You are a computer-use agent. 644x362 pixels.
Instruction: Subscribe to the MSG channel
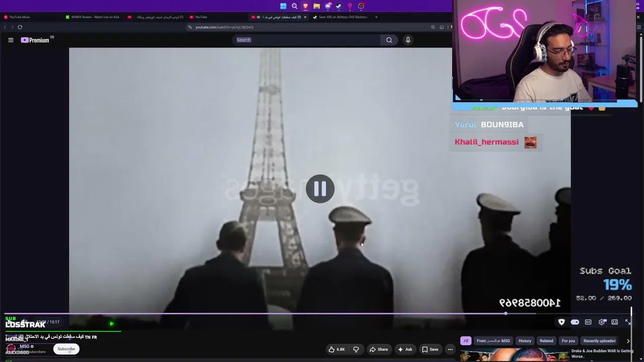point(66,349)
